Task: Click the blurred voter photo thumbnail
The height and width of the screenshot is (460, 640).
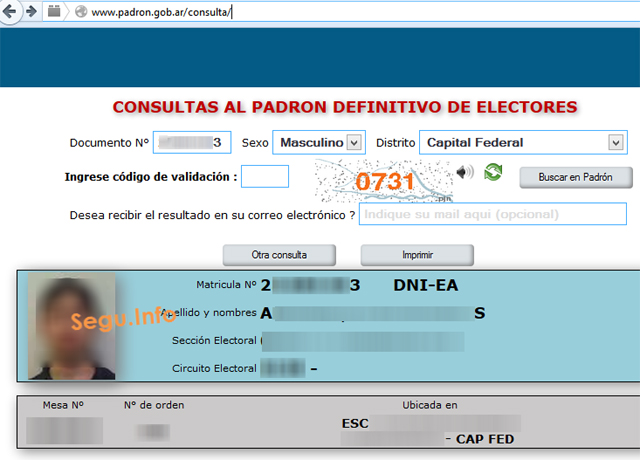Action: (71, 327)
